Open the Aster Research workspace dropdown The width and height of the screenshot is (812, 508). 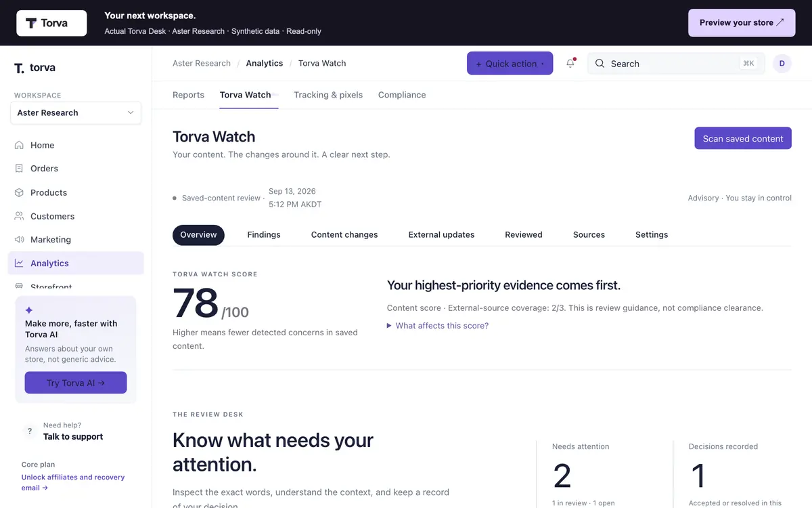pos(76,112)
